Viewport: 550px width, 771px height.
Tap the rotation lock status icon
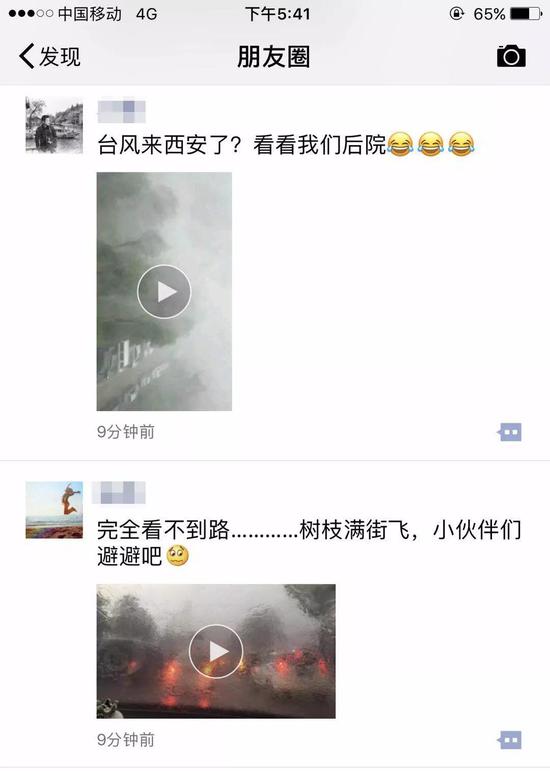[456, 14]
